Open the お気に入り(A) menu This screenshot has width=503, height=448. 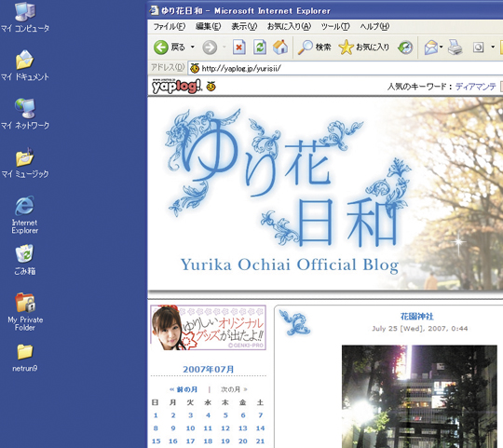(x=289, y=27)
